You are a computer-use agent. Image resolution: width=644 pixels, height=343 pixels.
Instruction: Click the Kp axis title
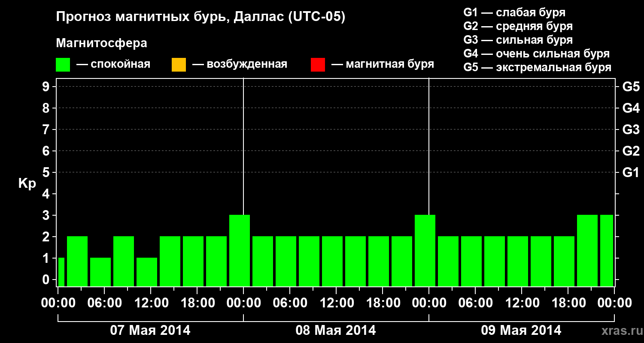(27, 183)
